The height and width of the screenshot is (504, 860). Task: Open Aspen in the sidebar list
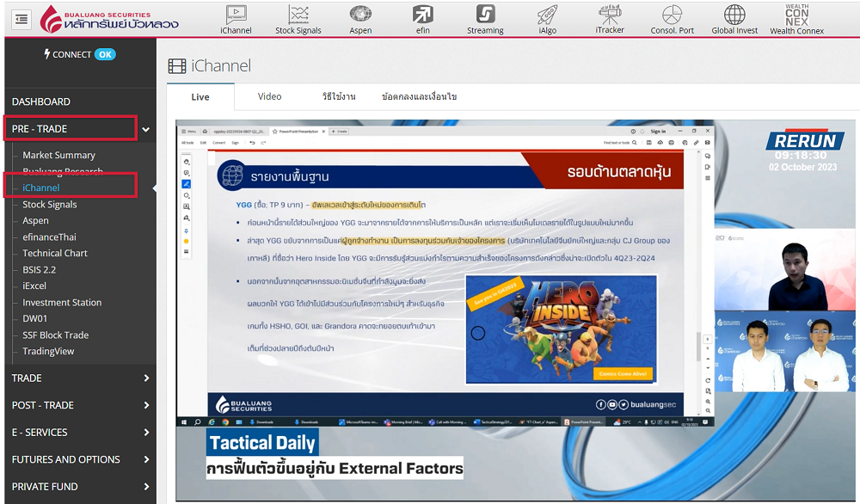click(35, 220)
